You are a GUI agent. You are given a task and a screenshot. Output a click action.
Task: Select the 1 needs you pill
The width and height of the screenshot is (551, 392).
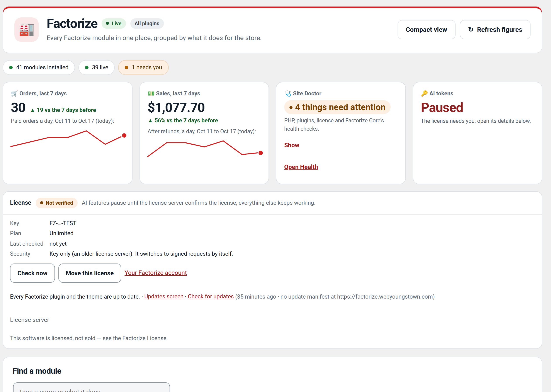pos(143,67)
